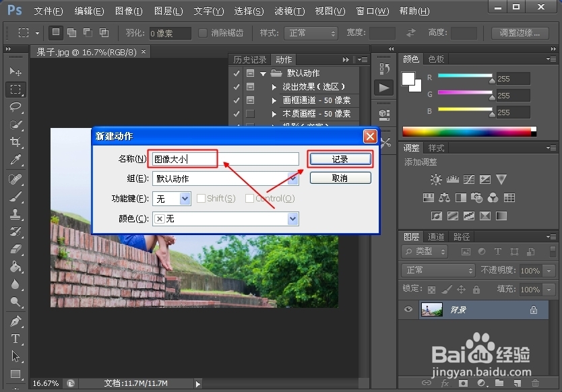Select the Dodge tool
The height and width of the screenshot is (392, 562).
[x=15, y=302]
